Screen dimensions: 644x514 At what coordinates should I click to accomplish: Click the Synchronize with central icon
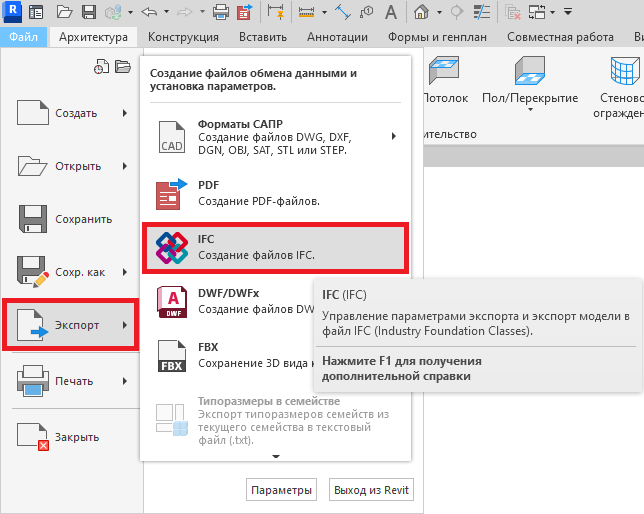point(113,12)
